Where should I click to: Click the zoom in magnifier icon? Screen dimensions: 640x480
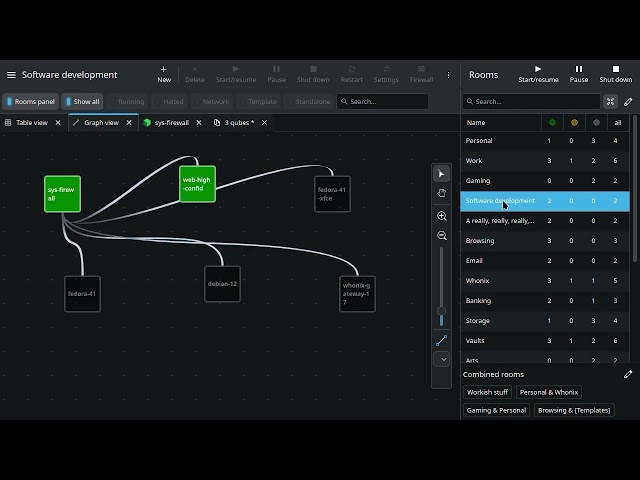(442, 216)
